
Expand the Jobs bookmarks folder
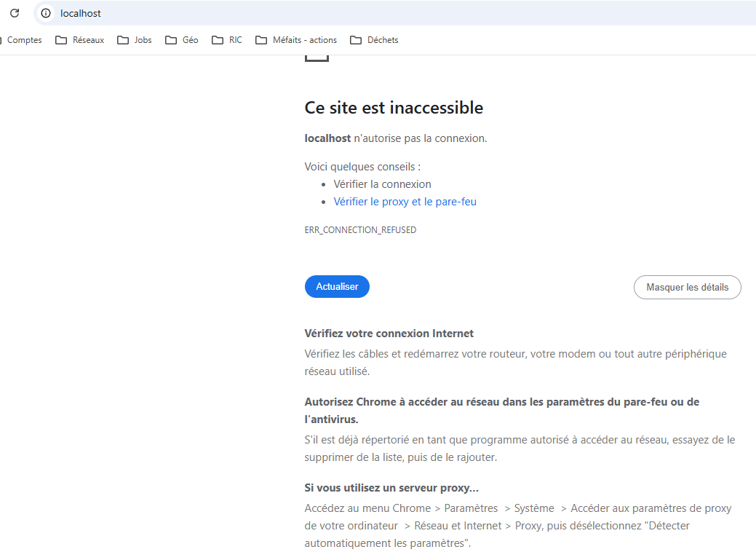135,40
